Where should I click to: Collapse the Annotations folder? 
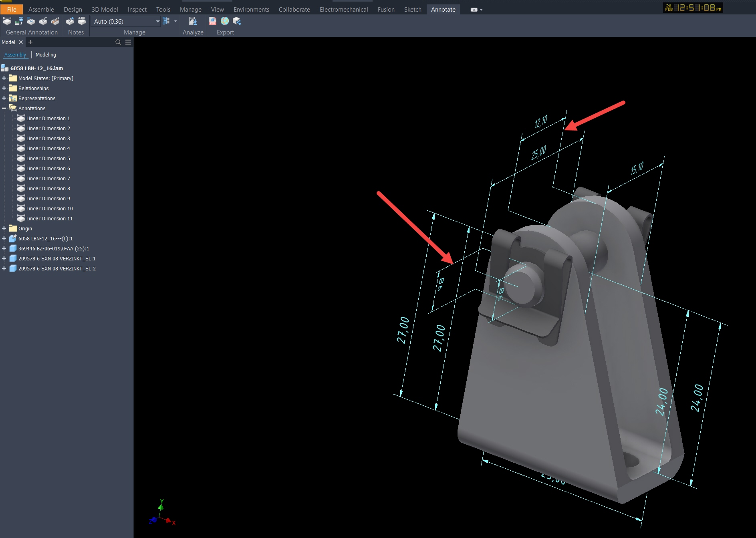[x=4, y=109]
